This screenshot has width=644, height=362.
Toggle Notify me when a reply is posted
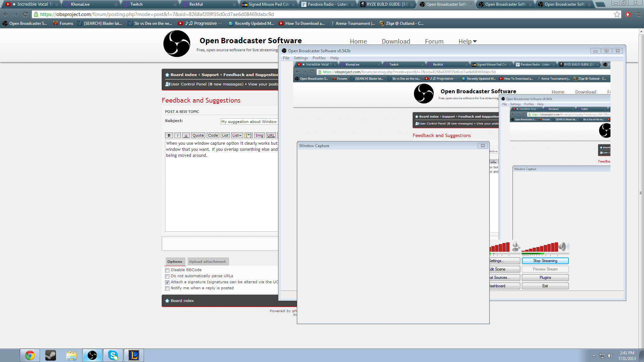pyautogui.click(x=167, y=288)
